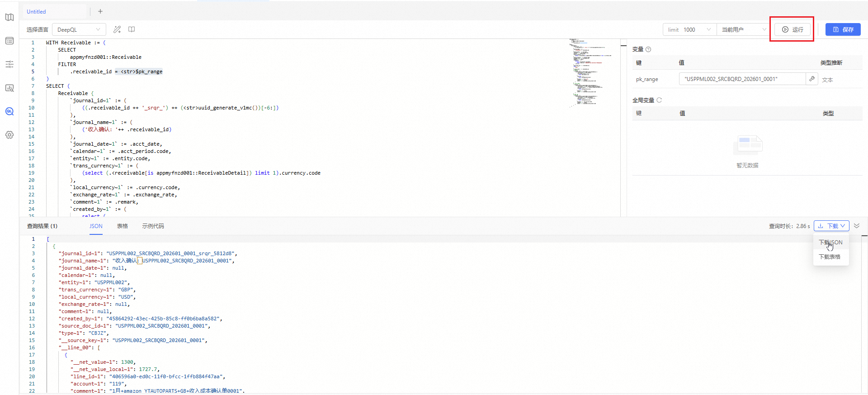Refresh global variables with the reload icon
The width and height of the screenshot is (868, 395).
(x=659, y=100)
